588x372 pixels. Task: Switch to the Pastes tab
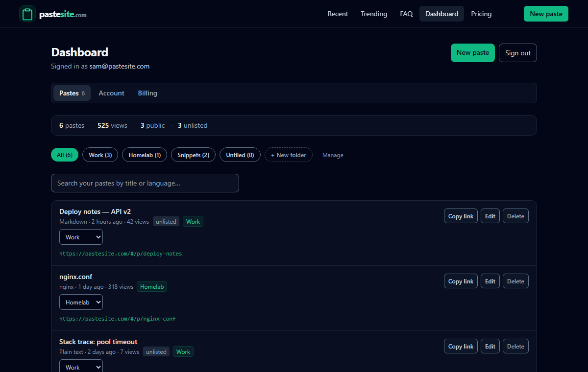click(72, 93)
